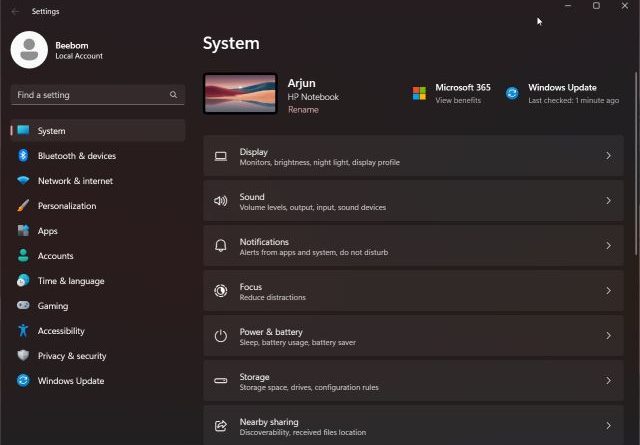Click the Nearby sharing icon
Viewport: 640px width, 445px height.
(221, 425)
